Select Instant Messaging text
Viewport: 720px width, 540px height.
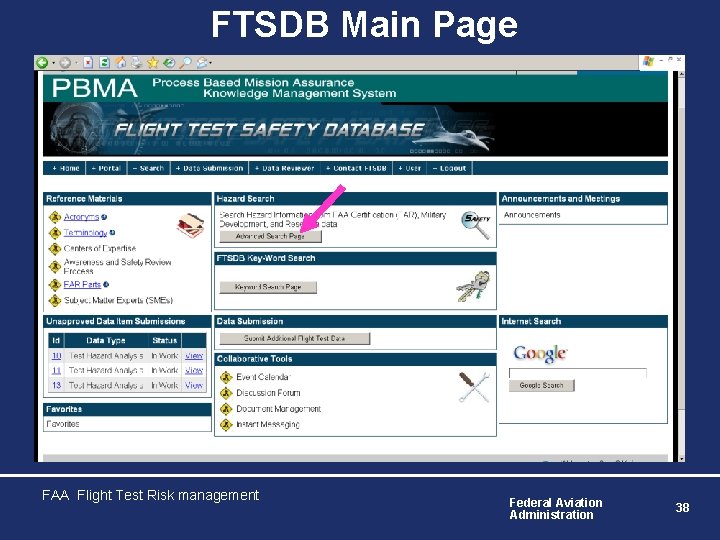(268, 424)
